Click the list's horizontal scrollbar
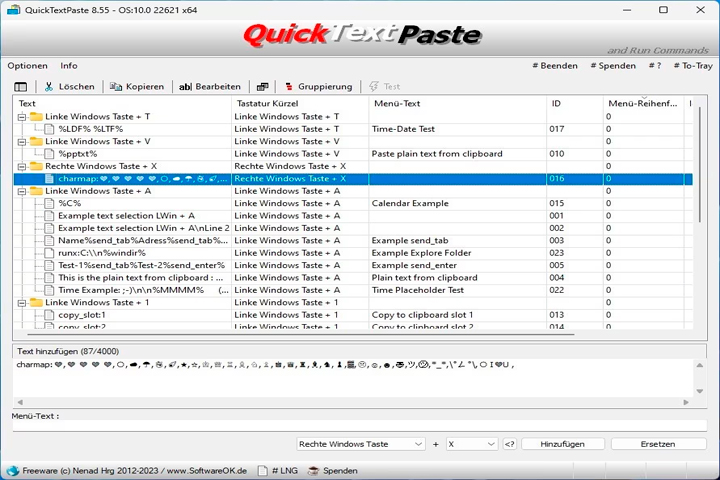The height and width of the screenshot is (480, 720). (301, 334)
